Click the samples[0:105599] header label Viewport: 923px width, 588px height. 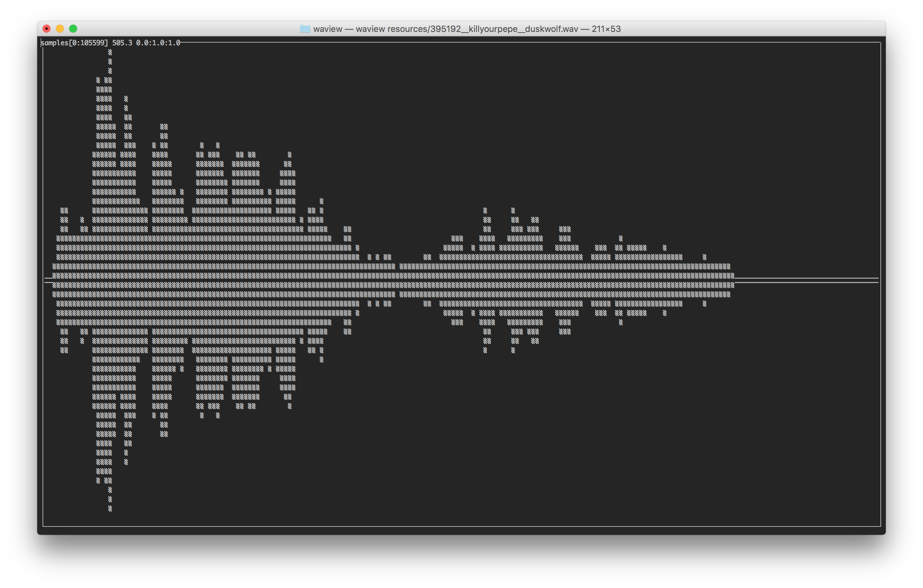(x=75, y=43)
